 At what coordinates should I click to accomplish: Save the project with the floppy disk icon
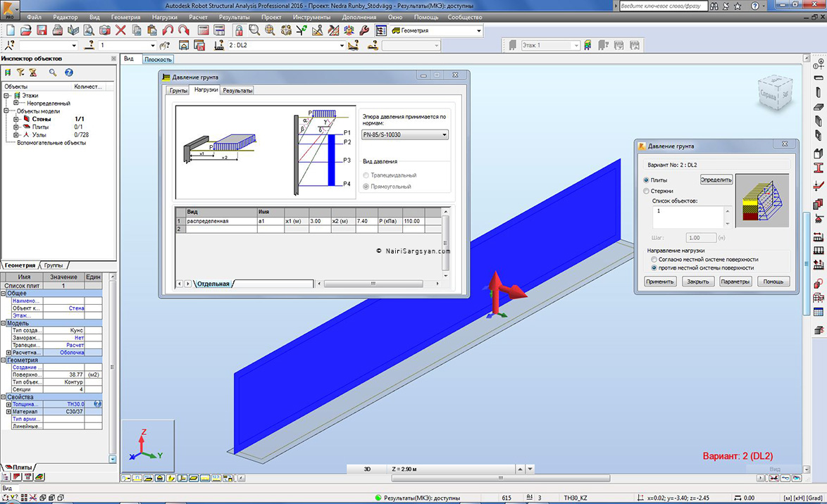42,30
